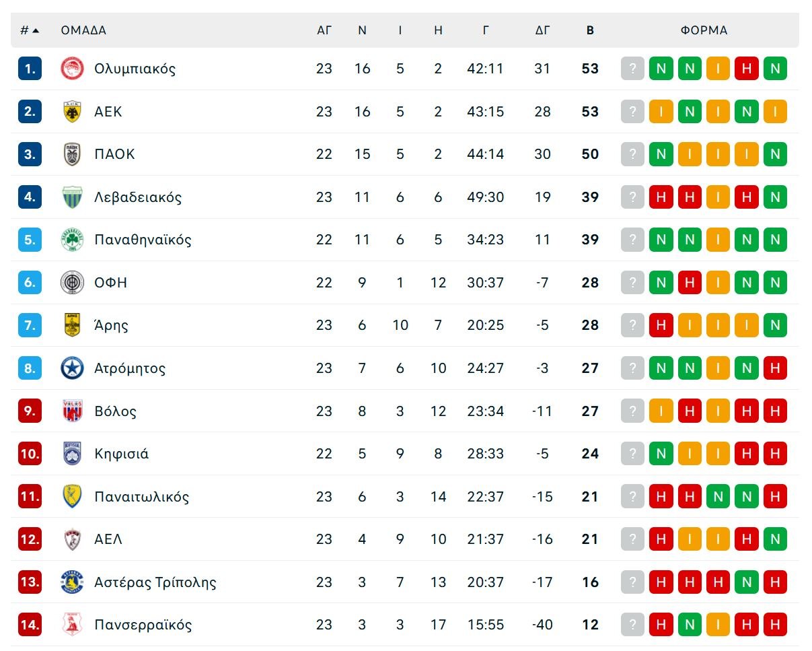Click the last red H badge for Panserraikos
Viewport: 812px width, 651px height.
pyautogui.click(x=775, y=625)
